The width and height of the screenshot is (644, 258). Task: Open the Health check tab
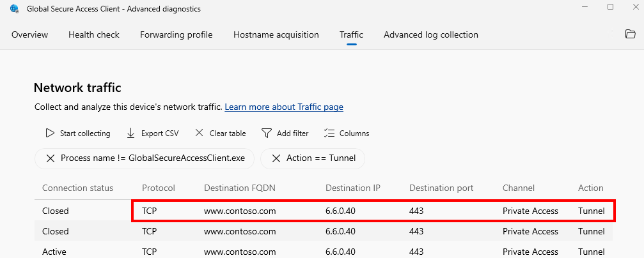[x=93, y=35]
